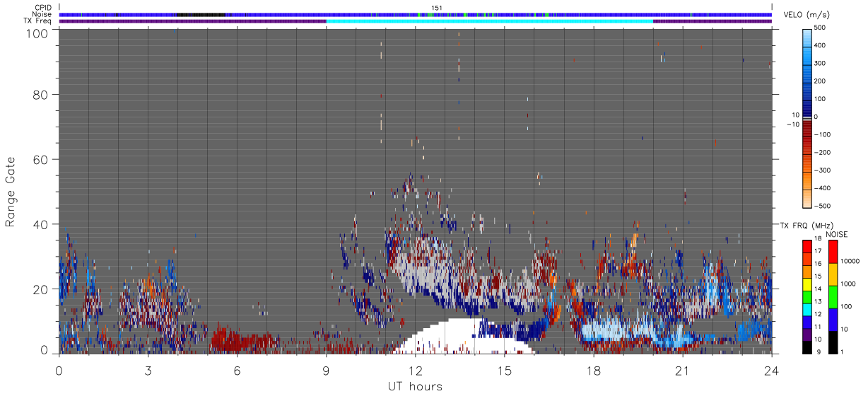Click the Range Gate tick label 80

click(40, 94)
